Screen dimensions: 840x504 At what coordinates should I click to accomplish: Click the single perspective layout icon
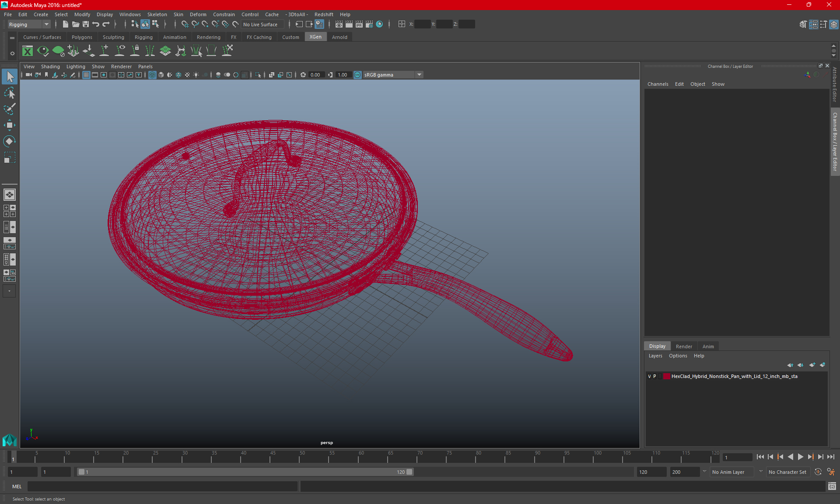click(10, 195)
